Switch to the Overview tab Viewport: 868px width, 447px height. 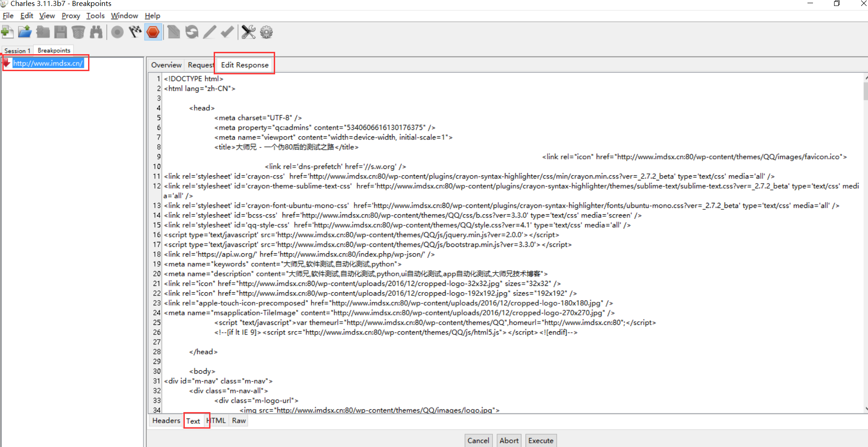(x=166, y=65)
